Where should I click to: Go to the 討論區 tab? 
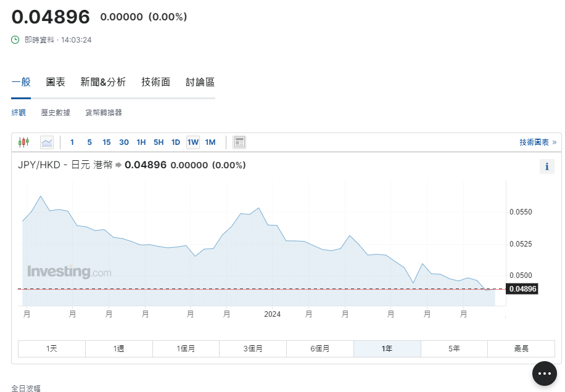pyautogui.click(x=200, y=81)
